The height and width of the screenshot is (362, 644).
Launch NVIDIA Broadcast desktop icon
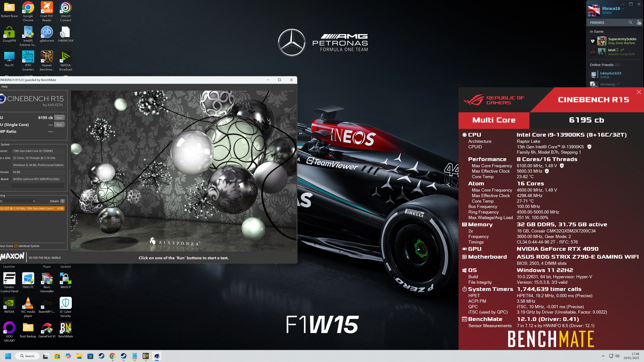[x=66, y=61]
